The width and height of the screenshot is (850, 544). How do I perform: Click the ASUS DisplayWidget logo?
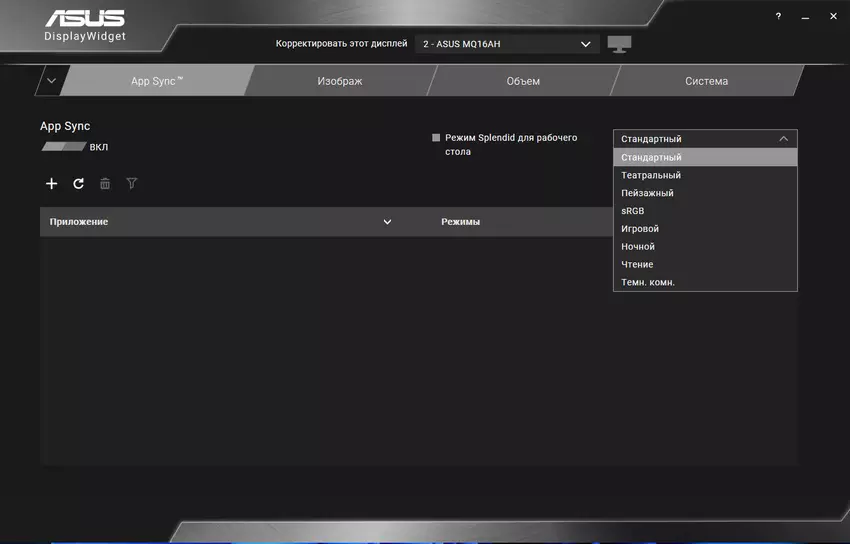pyautogui.click(x=85, y=26)
